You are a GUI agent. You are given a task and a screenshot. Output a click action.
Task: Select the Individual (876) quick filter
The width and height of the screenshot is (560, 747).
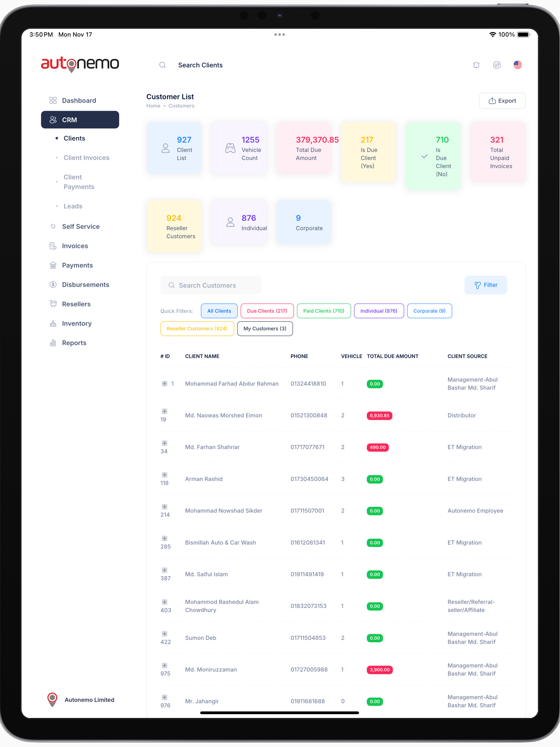[x=379, y=311]
